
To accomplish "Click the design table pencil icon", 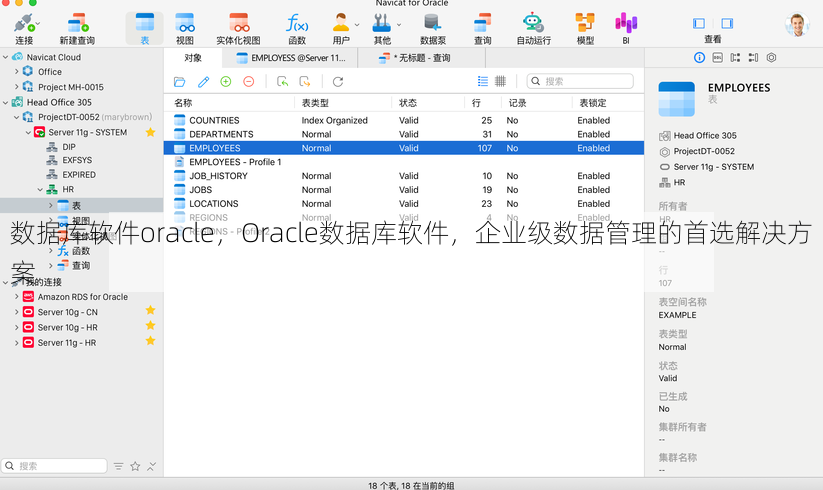I will (x=203, y=81).
